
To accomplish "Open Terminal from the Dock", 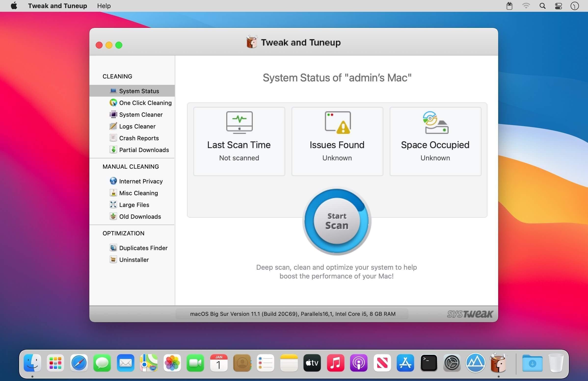I will point(429,363).
